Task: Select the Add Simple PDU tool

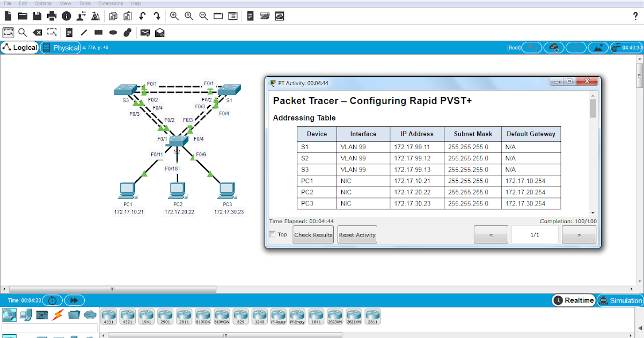Action: pos(145,32)
